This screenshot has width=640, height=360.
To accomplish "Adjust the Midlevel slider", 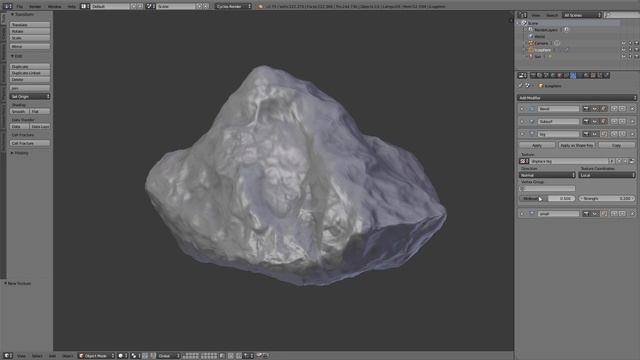I will pos(547,198).
